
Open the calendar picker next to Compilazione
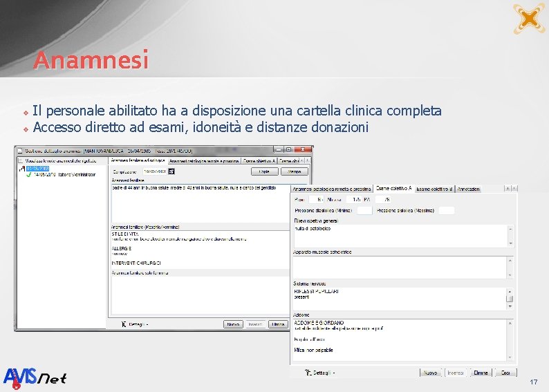click(x=171, y=171)
